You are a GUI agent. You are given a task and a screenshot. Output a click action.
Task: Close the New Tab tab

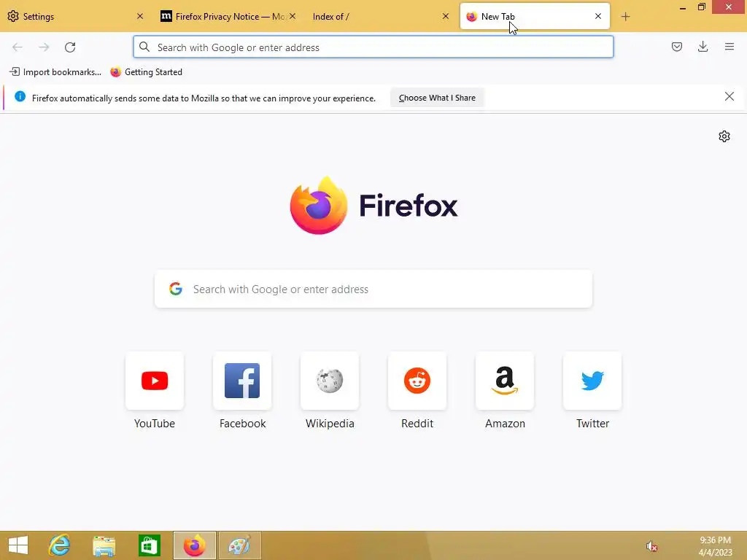[598, 16]
